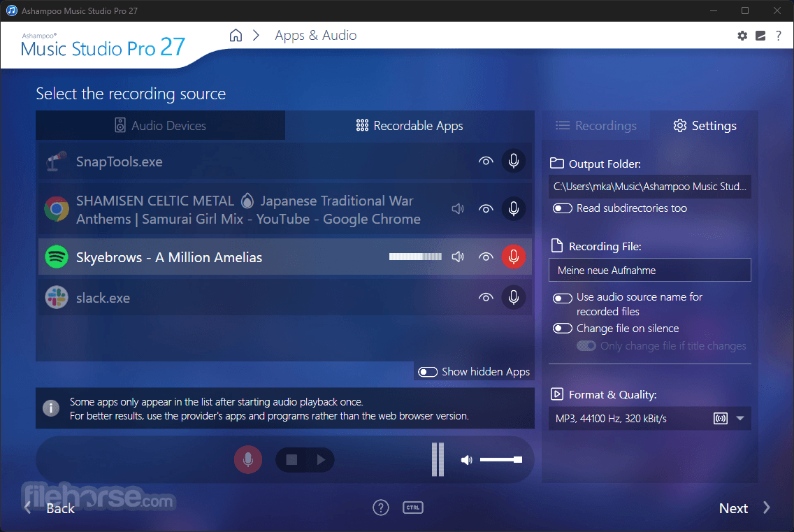Enable Read subdirectories too
Screen dimensions: 794x532
click(x=563, y=208)
